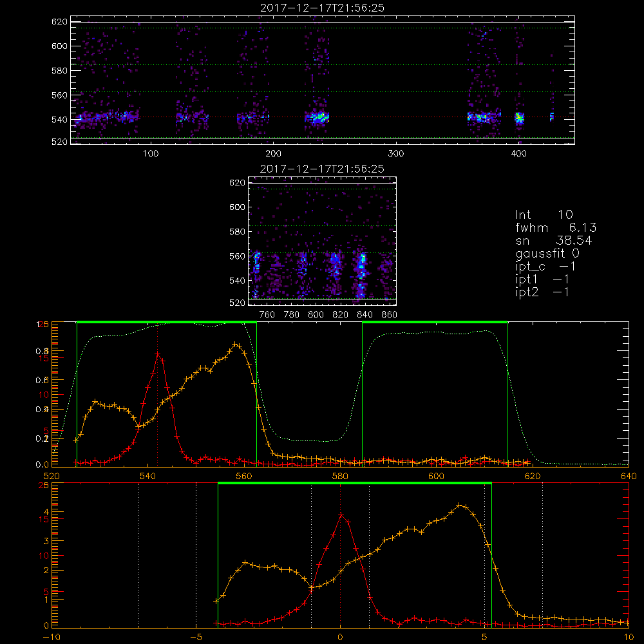This screenshot has width=644, height=644.
Task: Click the 'gaussfit 0' label
Action: (x=547, y=253)
